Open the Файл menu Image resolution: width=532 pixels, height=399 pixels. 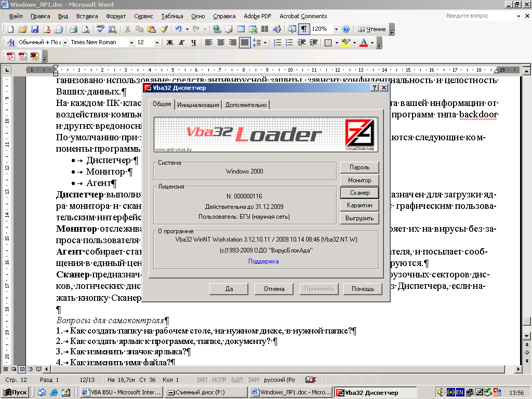pos(16,16)
